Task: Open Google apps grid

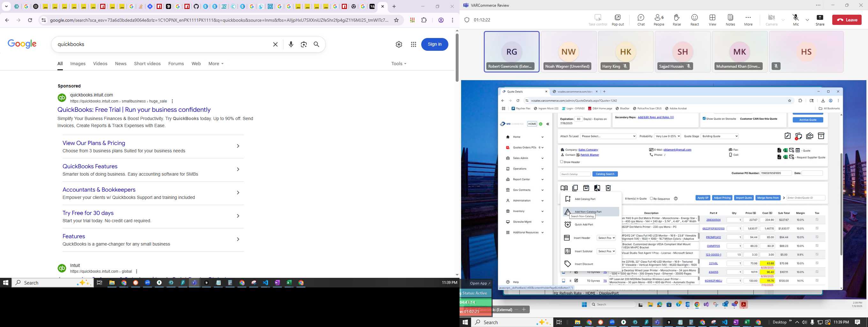Action: [414, 44]
